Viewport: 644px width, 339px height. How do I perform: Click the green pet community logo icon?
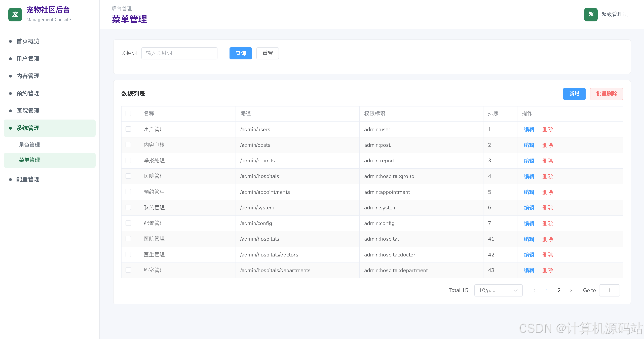pyautogui.click(x=15, y=15)
